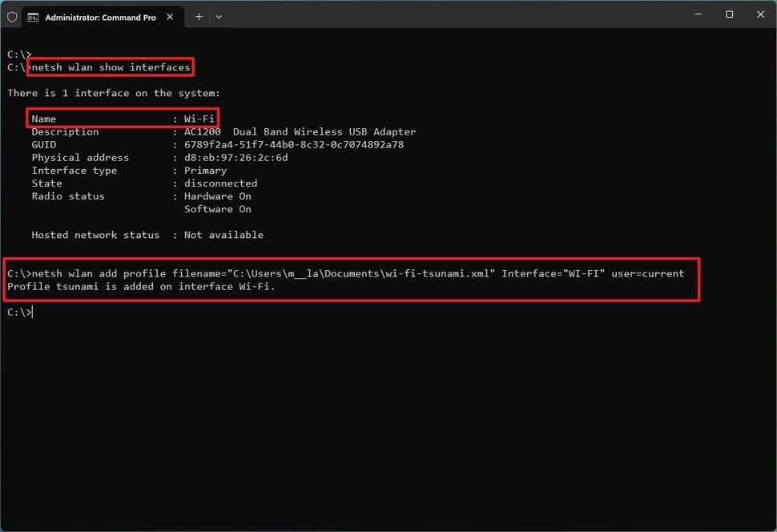Close the Administrator: Command Pro tab
Screen dimensions: 777x532
[169, 16]
